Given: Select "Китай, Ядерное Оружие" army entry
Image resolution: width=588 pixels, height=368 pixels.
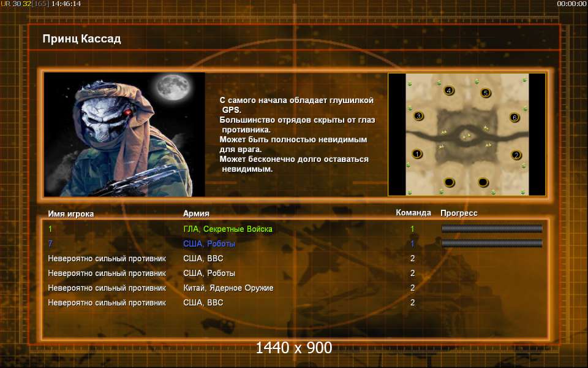Looking at the screenshot, I should coord(228,288).
